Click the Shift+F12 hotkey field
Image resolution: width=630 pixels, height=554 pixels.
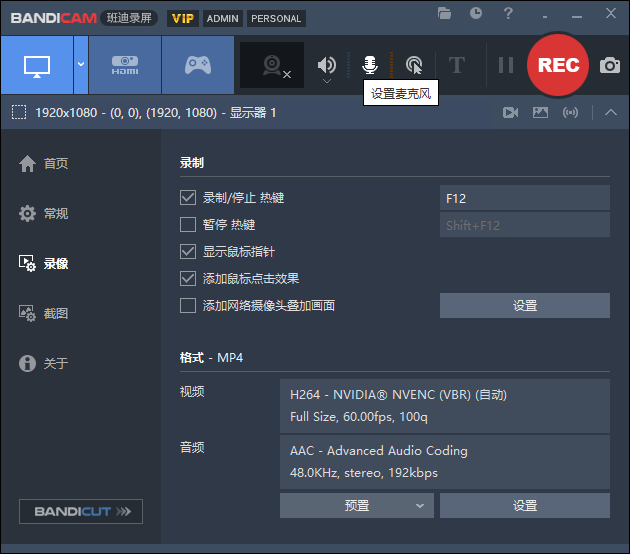[x=525, y=225]
